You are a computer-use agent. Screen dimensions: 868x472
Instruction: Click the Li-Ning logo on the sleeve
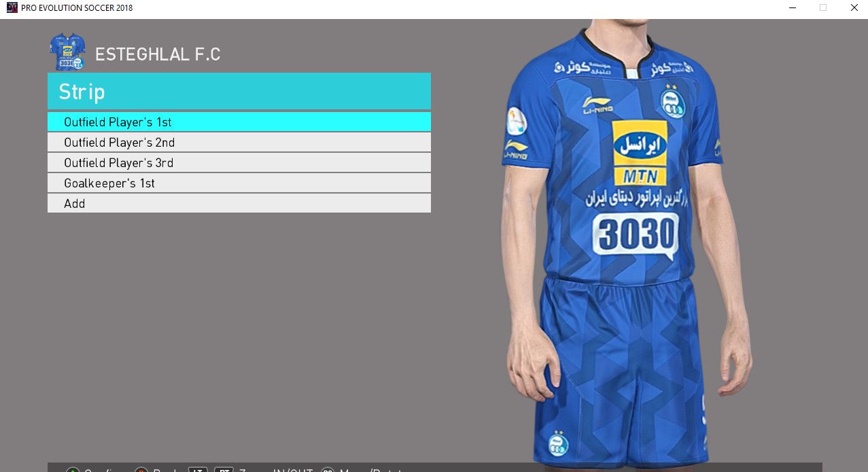coord(515,149)
